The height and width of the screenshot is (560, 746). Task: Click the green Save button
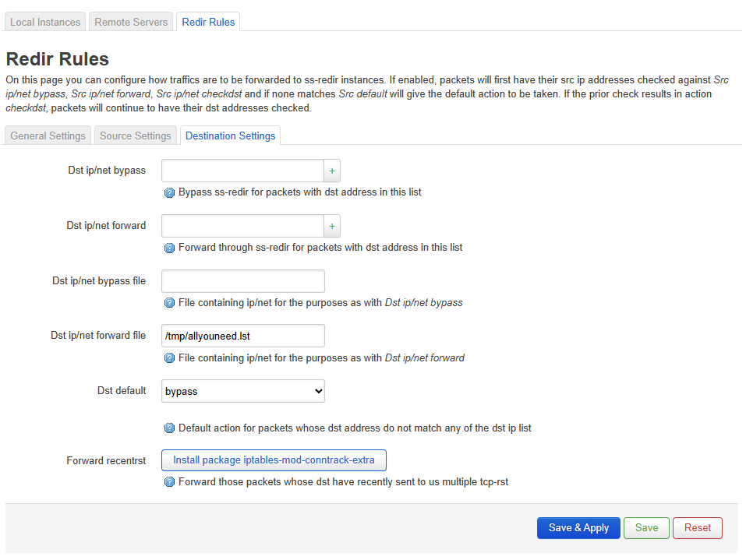click(x=646, y=527)
